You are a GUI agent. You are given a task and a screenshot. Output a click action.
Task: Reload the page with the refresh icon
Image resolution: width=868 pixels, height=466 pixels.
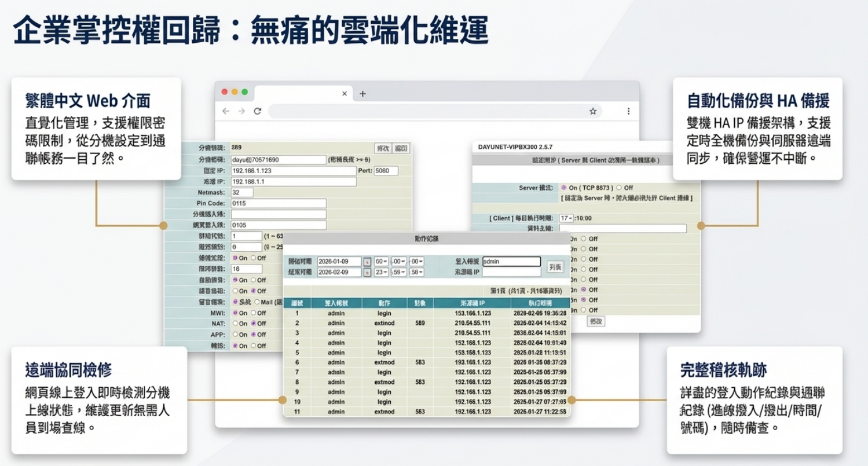tap(258, 111)
